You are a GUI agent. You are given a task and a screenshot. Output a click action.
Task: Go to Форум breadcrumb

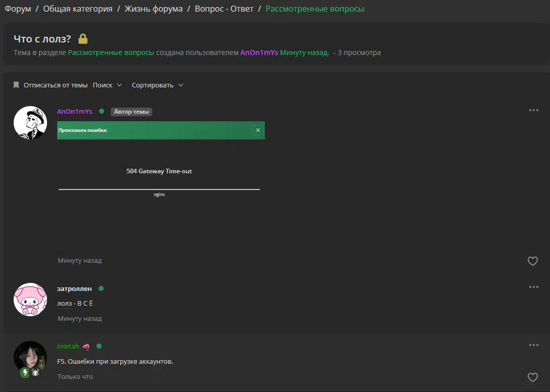(x=18, y=9)
